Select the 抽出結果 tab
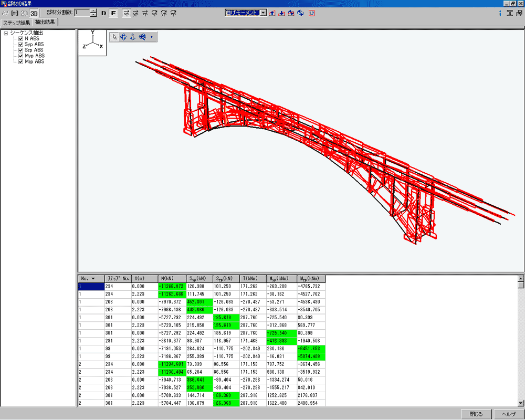 pos(45,23)
